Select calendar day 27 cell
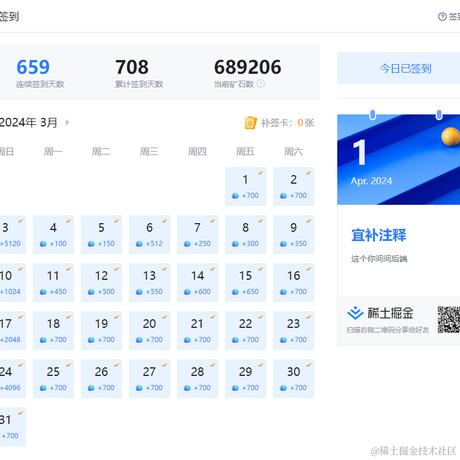This screenshot has width=460, height=460. 149,378
